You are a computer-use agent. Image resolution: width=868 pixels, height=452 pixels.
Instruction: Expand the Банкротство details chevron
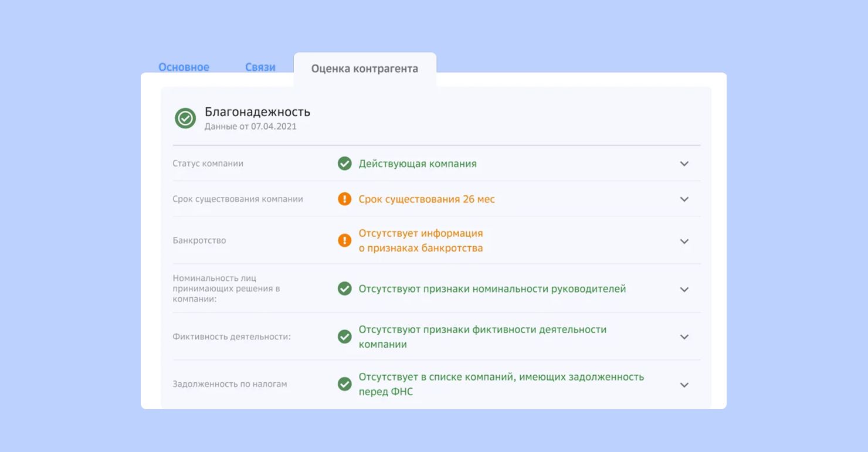(x=684, y=242)
